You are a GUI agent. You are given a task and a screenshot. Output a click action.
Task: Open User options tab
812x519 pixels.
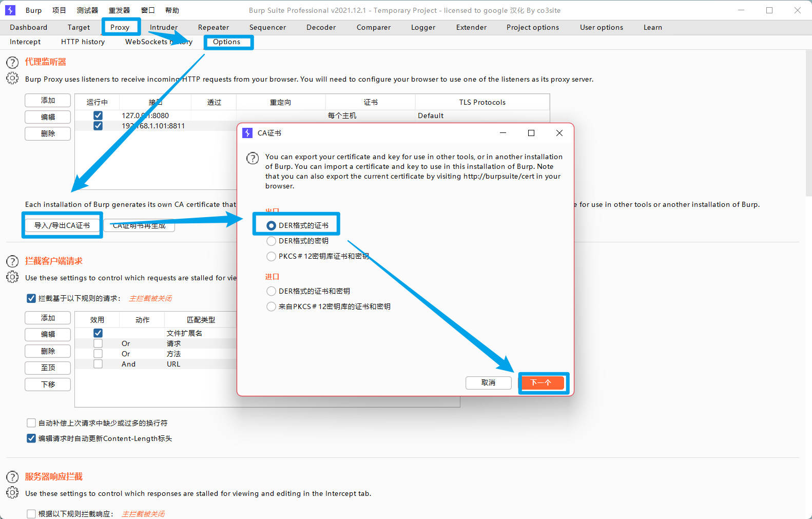[602, 27]
